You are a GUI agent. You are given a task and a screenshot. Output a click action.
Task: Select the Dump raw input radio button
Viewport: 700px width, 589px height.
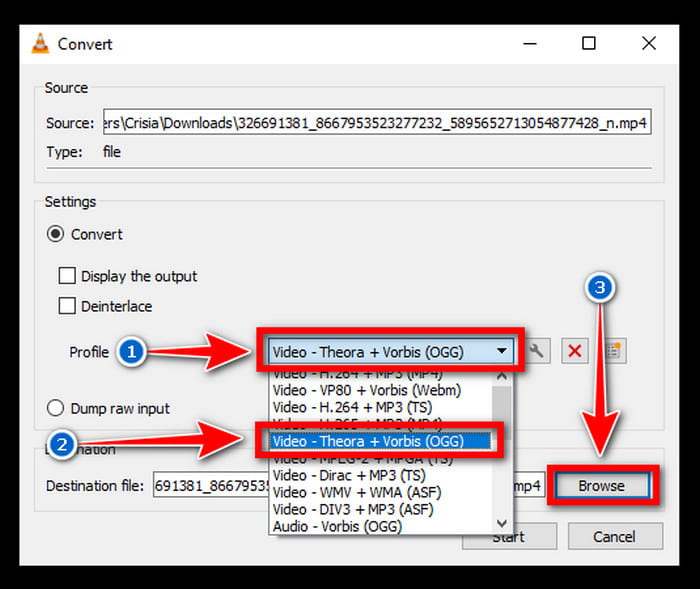click(x=55, y=408)
